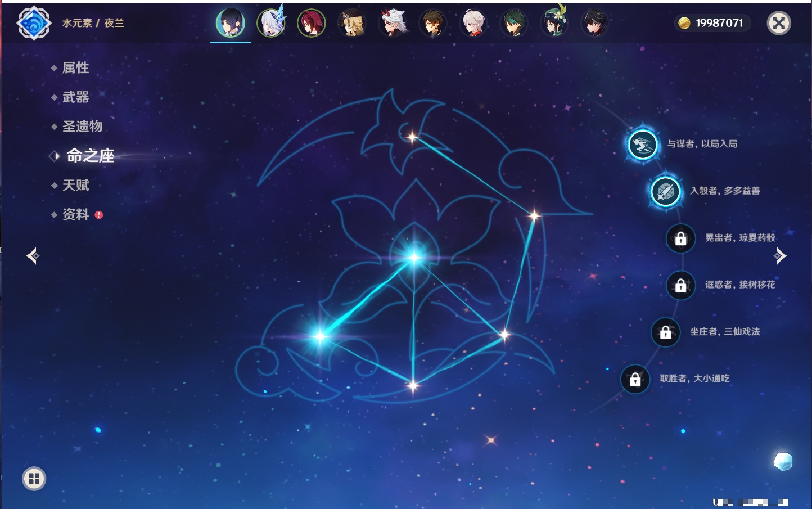Go to next character with the right arrow
Viewport: 812px width, 509px height.
coord(780,256)
